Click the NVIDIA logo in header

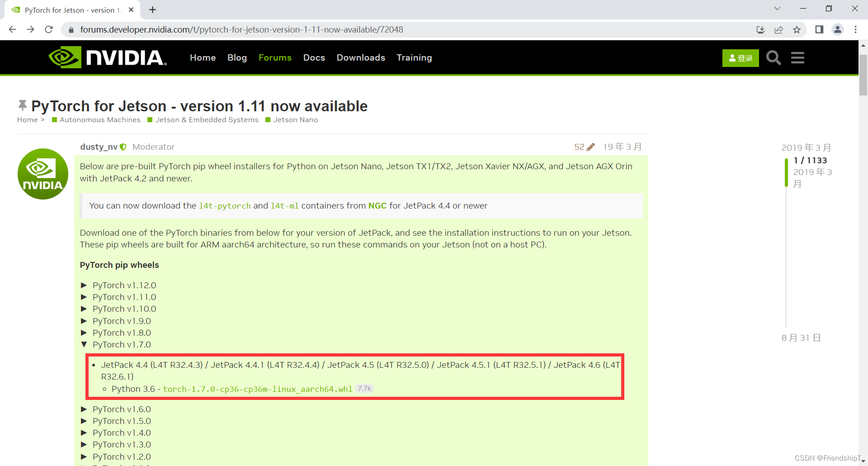click(x=108, y=57)
